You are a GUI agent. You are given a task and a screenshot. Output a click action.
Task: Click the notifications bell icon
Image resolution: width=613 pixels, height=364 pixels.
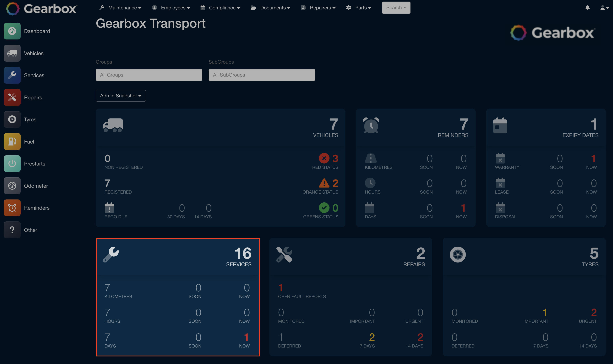pos(587,8)
